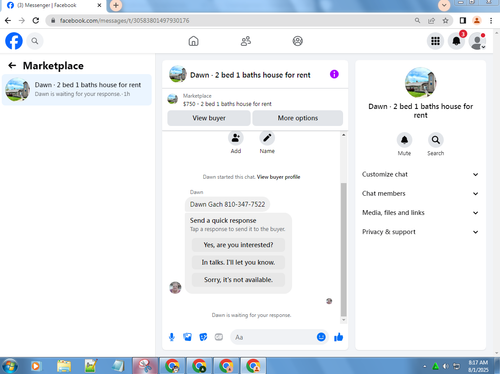Expand the Chat members section
The width and height of the screenshot is (500, 374).
point(420,194)
